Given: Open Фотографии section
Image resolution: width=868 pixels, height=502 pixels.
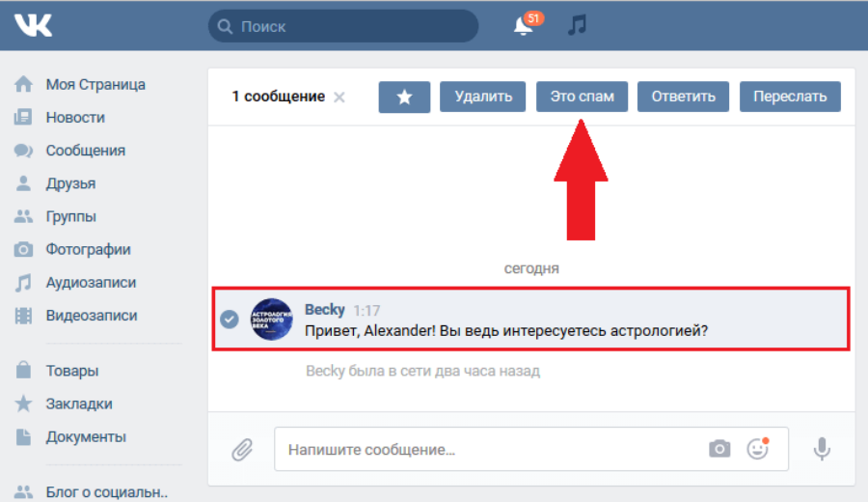Looking at the screenshot, I should coord(88,249).
